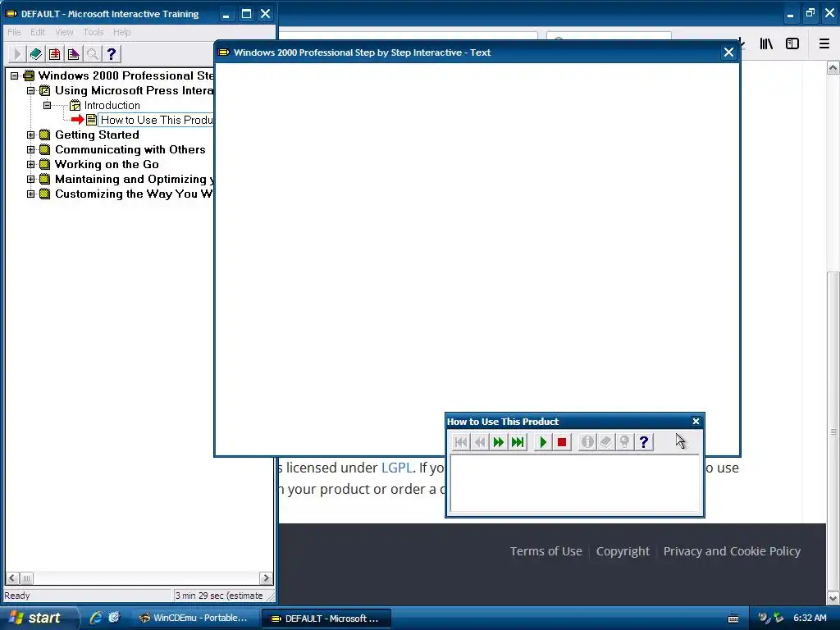The height and width of the screenshot is (630, 840).
Task: Open the browser library icon
Action: (766, 44)
